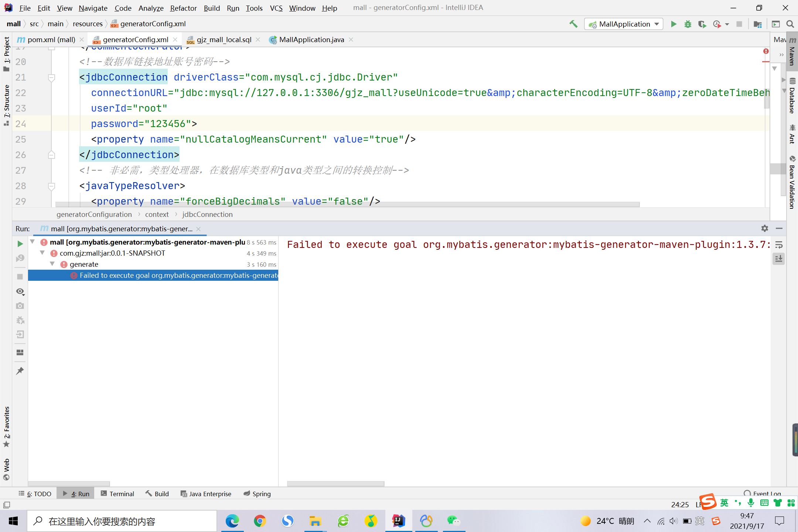Image resolution: width=798 pixels, height=532 pixels.
Task: Pin the Run tab with pin icon
Action: pos(20,371)
